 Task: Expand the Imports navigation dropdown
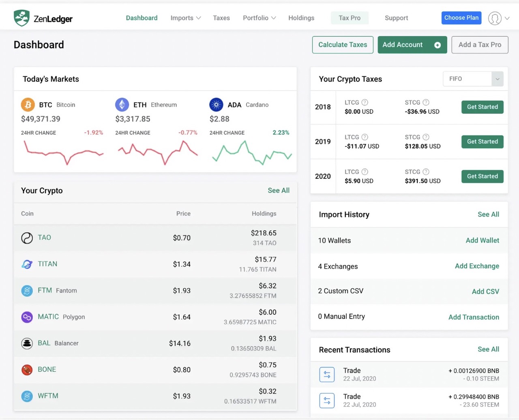185,18
